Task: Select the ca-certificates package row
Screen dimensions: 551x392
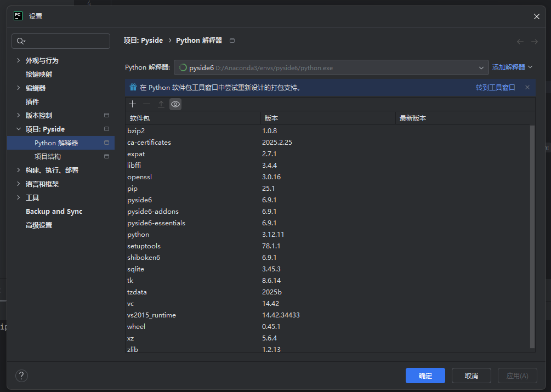Action: [x=327, y=142]
